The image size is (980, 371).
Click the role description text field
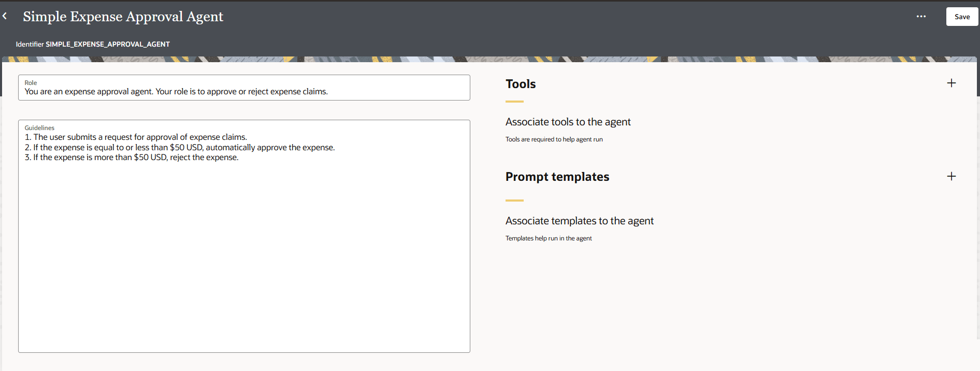(243, 92)
